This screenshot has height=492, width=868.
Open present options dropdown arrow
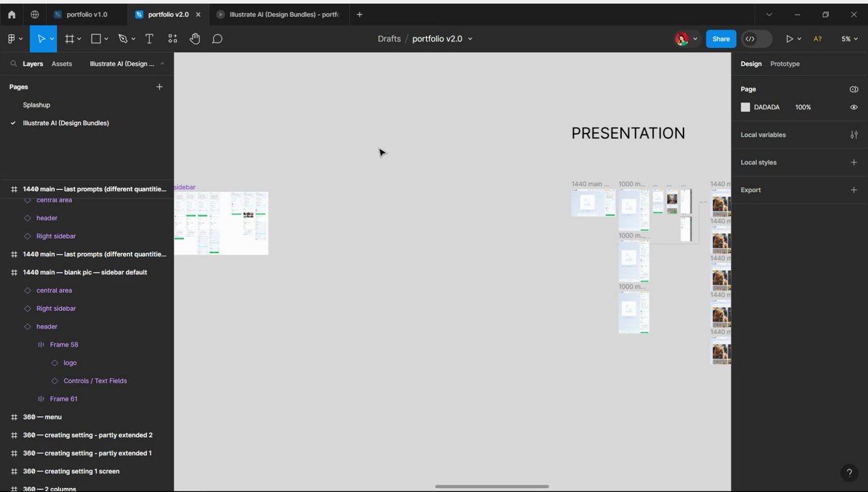(799, 39)
